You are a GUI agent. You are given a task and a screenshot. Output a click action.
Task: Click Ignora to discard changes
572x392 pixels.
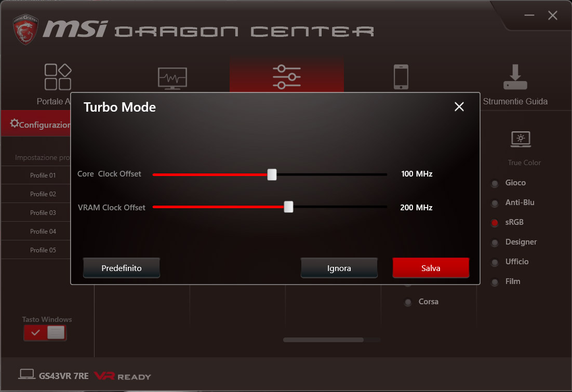click(339, 268)
